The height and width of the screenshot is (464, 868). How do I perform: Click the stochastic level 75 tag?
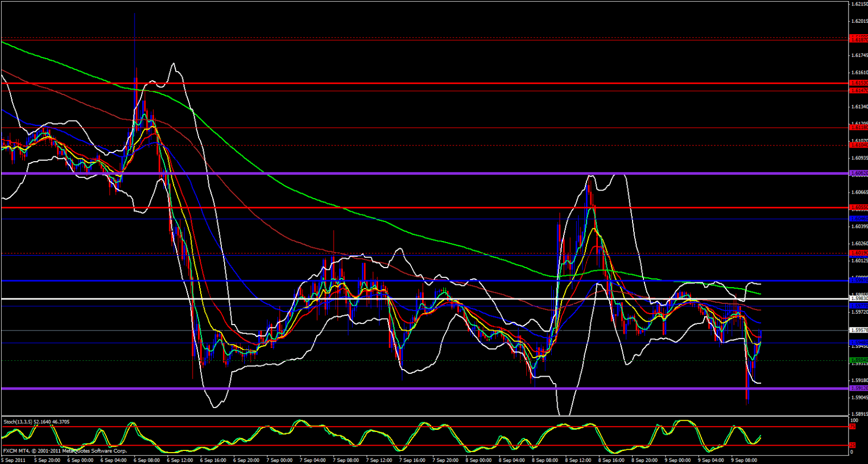click(852, 427)
